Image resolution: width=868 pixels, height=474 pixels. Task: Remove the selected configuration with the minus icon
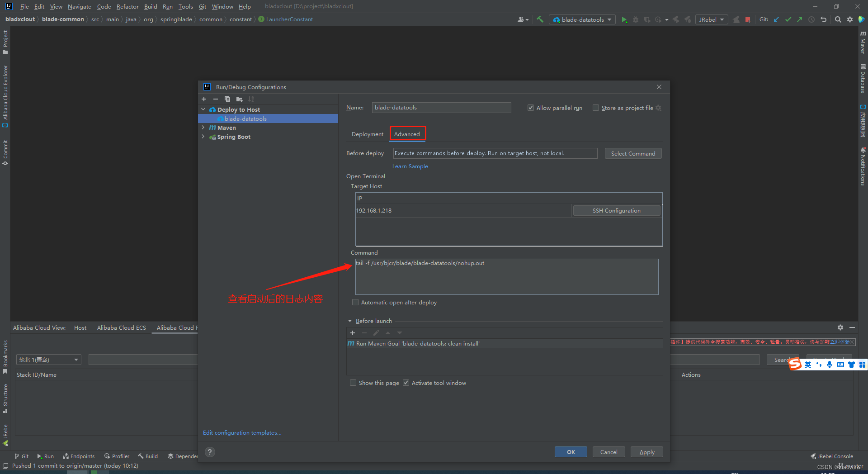[216, 99]
